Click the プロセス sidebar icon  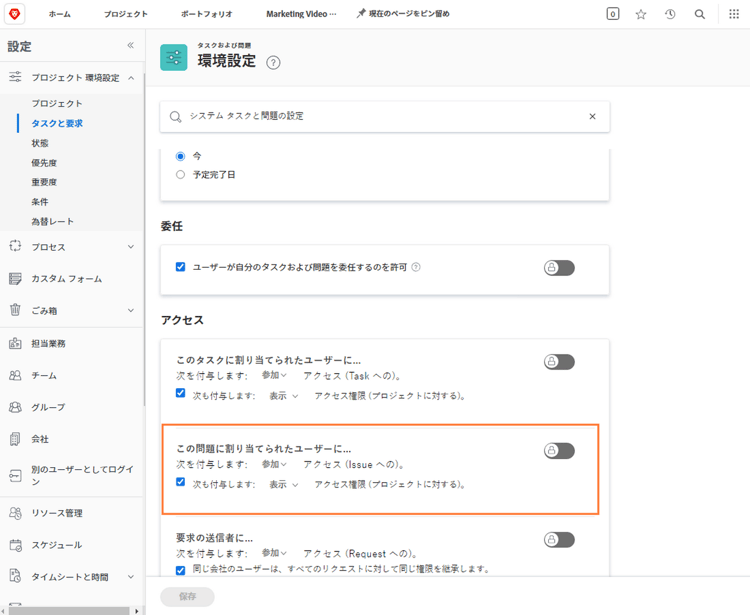15,246
